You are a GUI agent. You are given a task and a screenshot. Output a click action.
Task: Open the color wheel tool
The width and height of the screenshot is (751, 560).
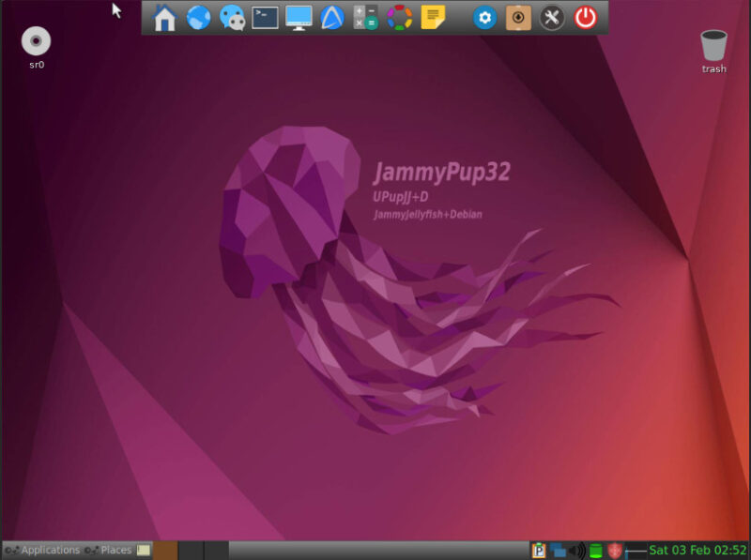pyautogui.click(x=398, y=17)
